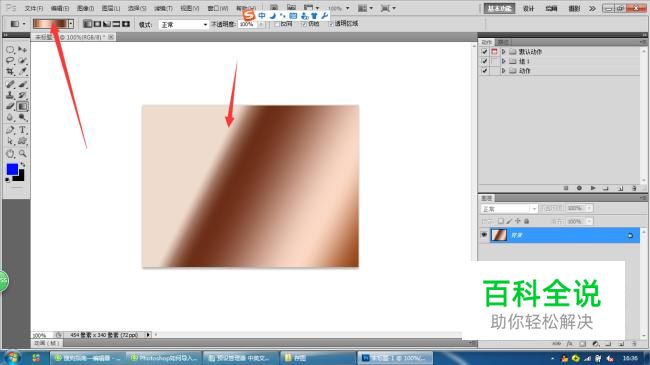Select the Move tool
This screenshot has width=650, height=365.
click(x=22, y=50)
